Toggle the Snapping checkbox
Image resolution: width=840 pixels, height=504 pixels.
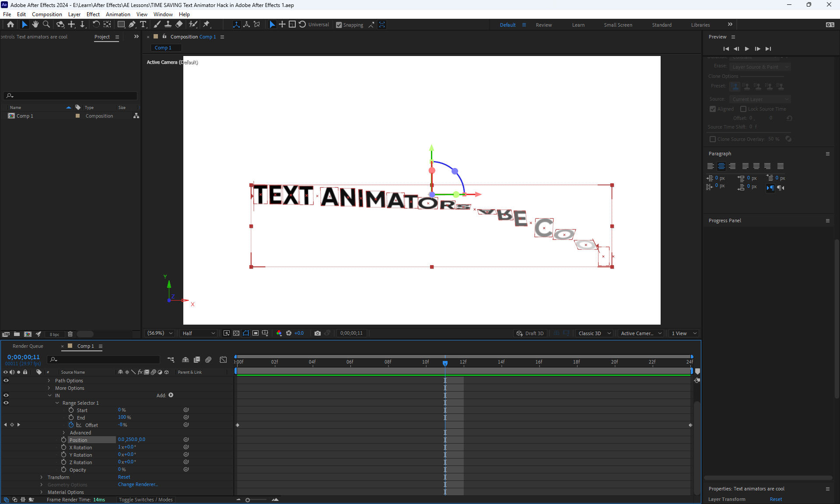339,25
